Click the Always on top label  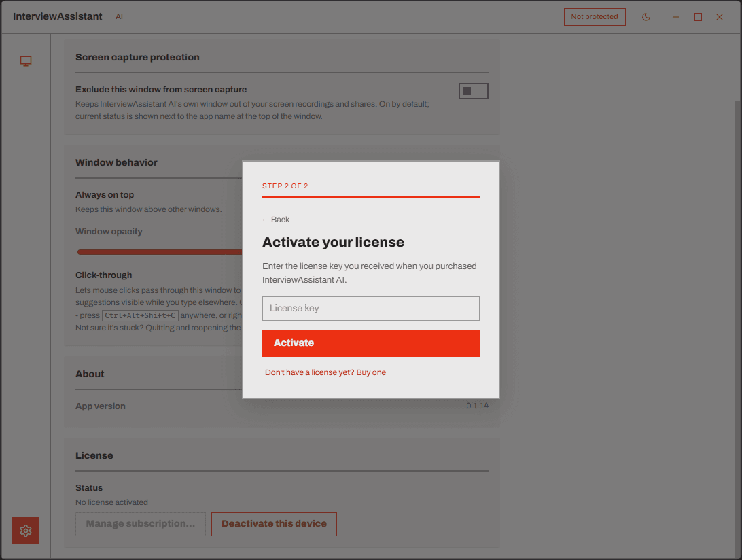click(x=105, y=194)
